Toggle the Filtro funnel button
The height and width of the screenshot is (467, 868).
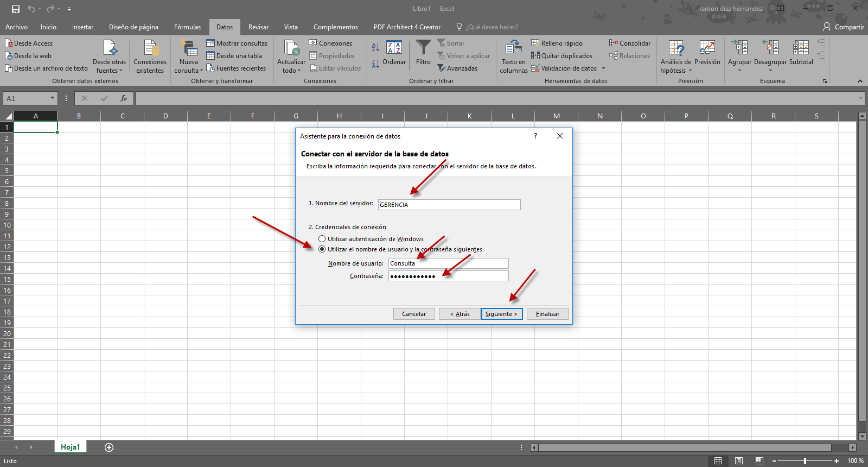coord(423,53)
